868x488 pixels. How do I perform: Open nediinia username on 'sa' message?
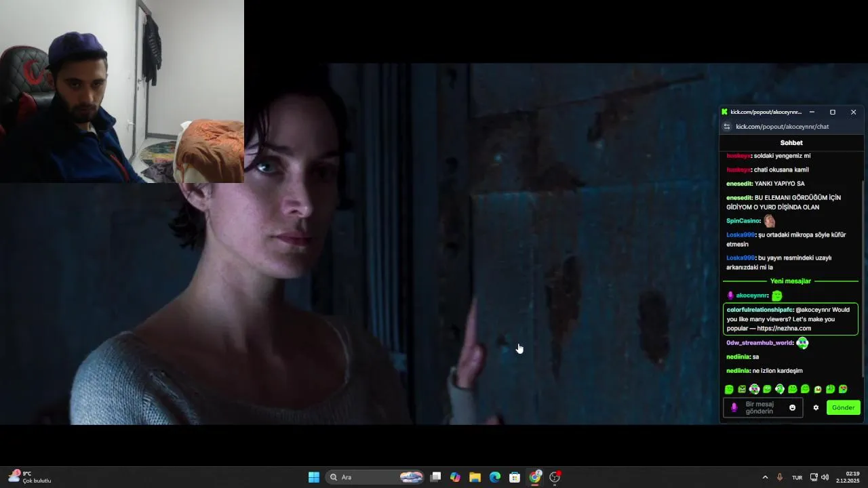738,357
